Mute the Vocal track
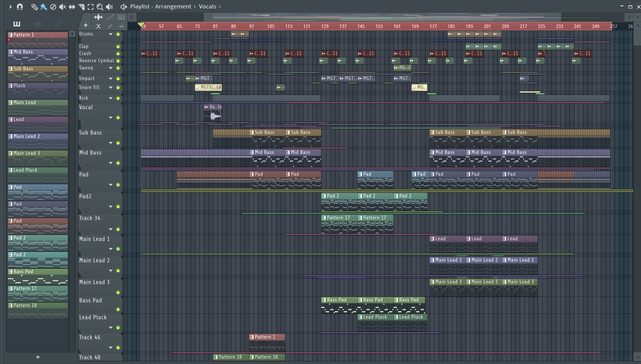 point(118,118)
